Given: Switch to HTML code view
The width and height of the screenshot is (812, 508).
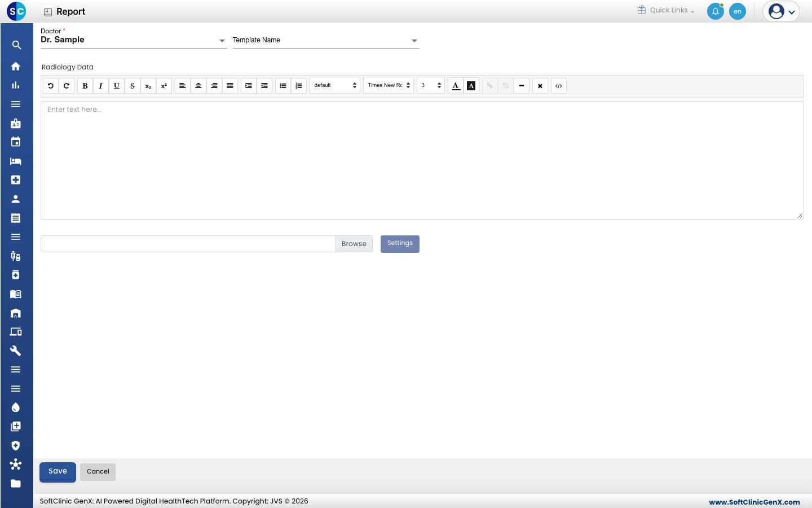Looking at the screenshot, I should point(559,86).
